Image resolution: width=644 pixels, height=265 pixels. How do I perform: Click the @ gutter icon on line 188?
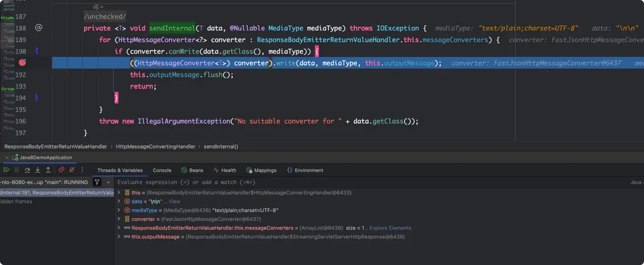click(39, 28)
